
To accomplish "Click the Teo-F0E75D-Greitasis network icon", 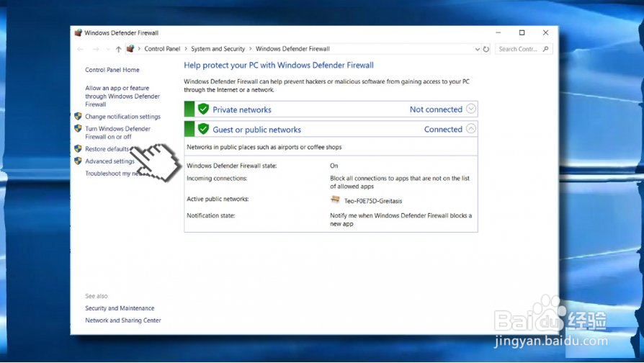I will pos(335,200).
